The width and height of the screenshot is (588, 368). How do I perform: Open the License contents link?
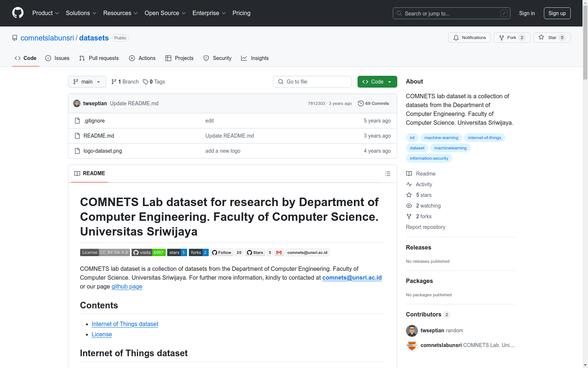click(x=102, y=334)
